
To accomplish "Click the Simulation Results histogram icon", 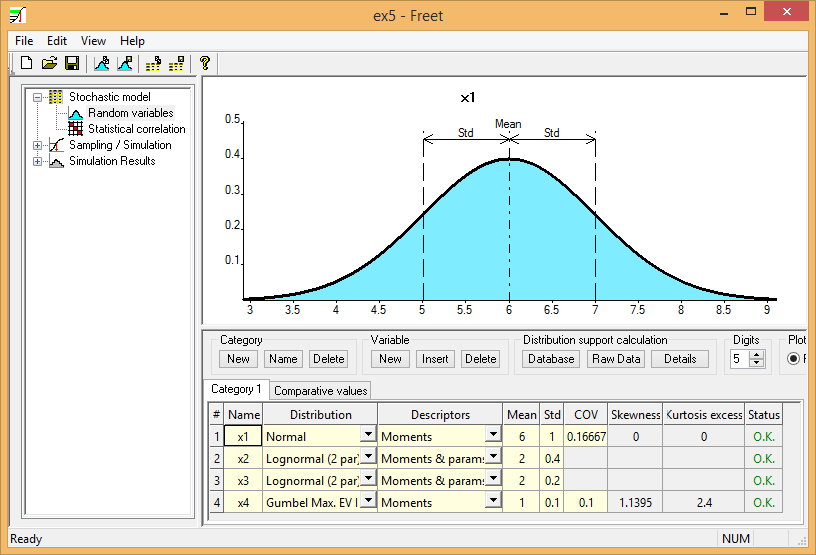I will pyautogui.click(x=56, y=161).
